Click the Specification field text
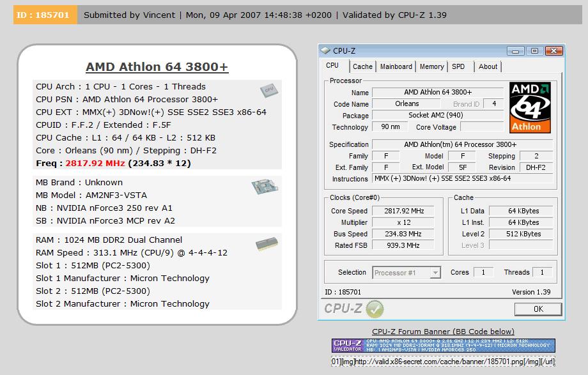The width and height of the screenshot is (588, 375). tap(462, 144)
